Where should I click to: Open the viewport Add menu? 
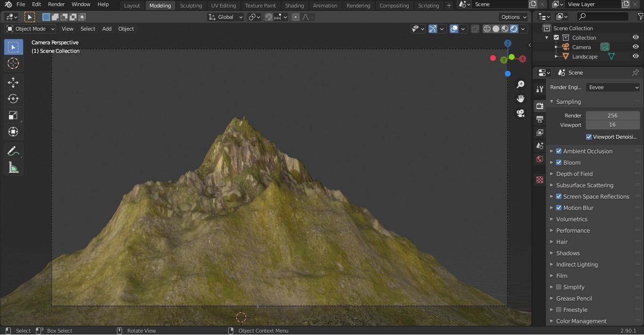(x=107, y=29)
